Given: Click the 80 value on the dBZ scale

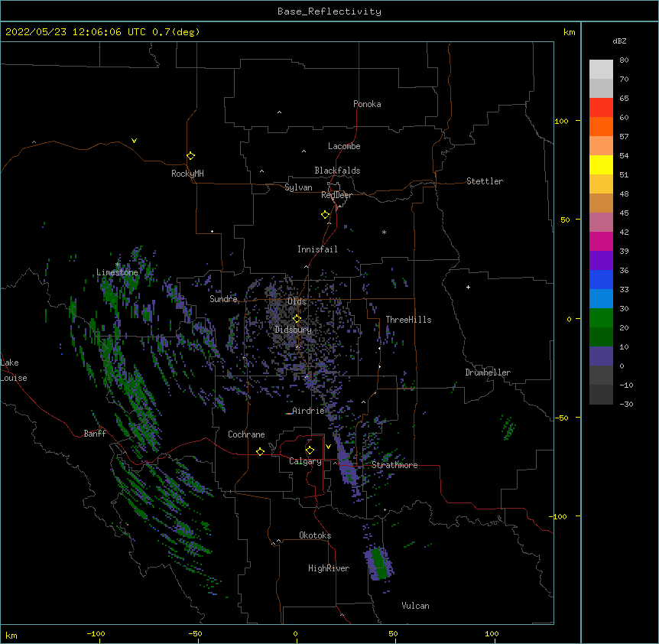Looking at the screenshot, I should [624, 60].
